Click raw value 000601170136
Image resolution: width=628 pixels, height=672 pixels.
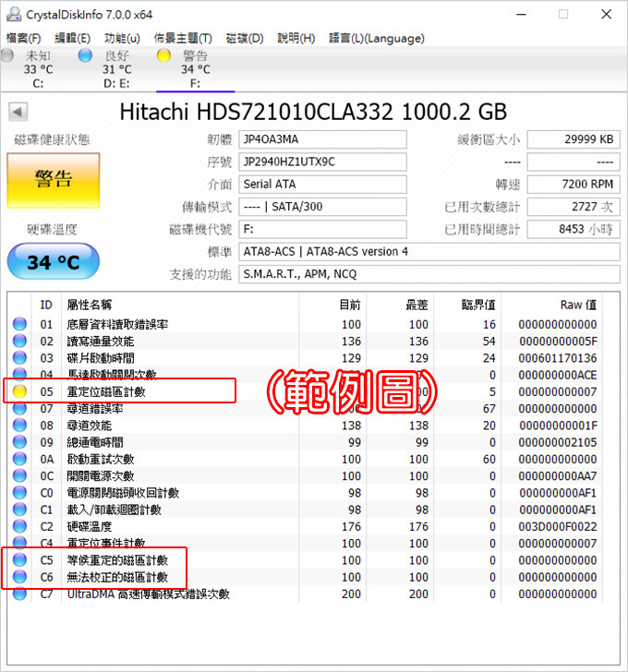pyautogui.click(x=557, y=358)
